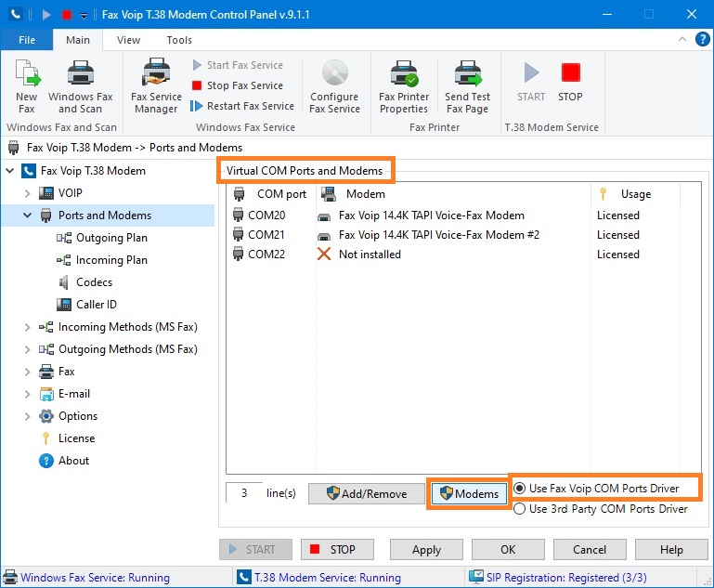The height and width of the screenshot is (588, 714).
Task: Expand the E-mail tree node
Action: click(x=27, y=394)
